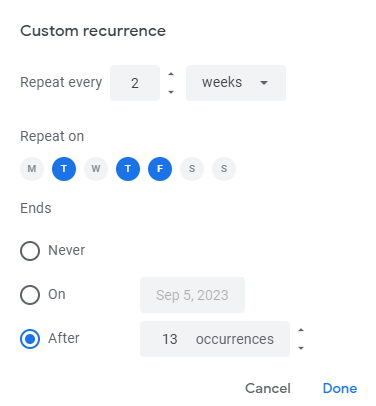Click the 13 occurrences input field

click(215, 339)
